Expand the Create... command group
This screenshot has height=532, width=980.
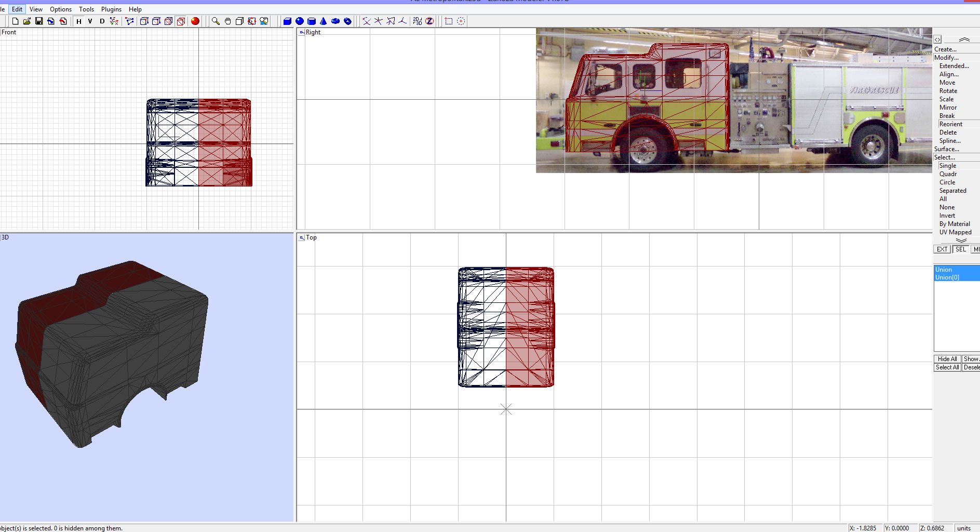click(945, 49)
